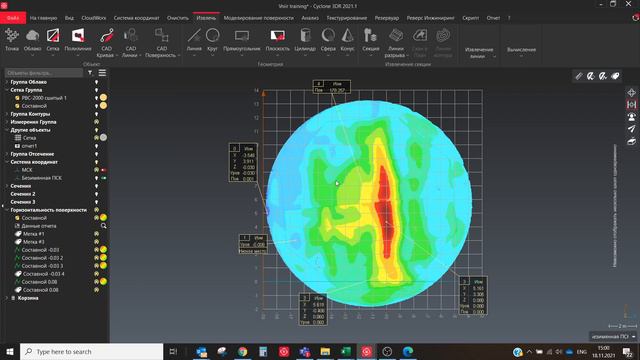Switch to the На главную tab

pyautogui.click(x=43, y=18)
